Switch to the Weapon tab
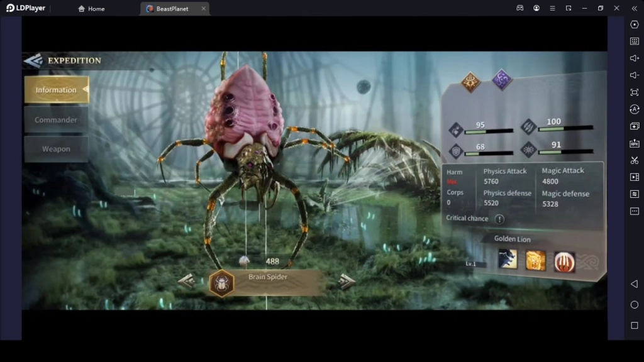 pyautogui.click(x=55, y=148)
